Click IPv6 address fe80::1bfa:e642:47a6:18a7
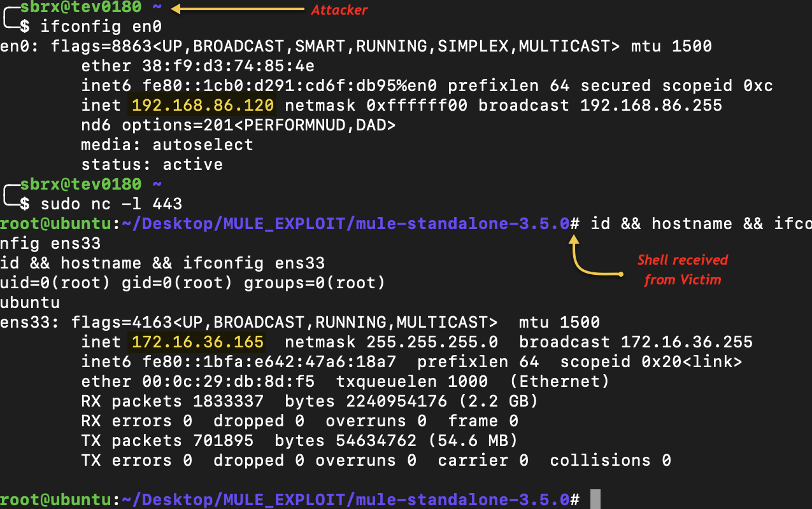812x509 pixels. click(x=269, y=362)
